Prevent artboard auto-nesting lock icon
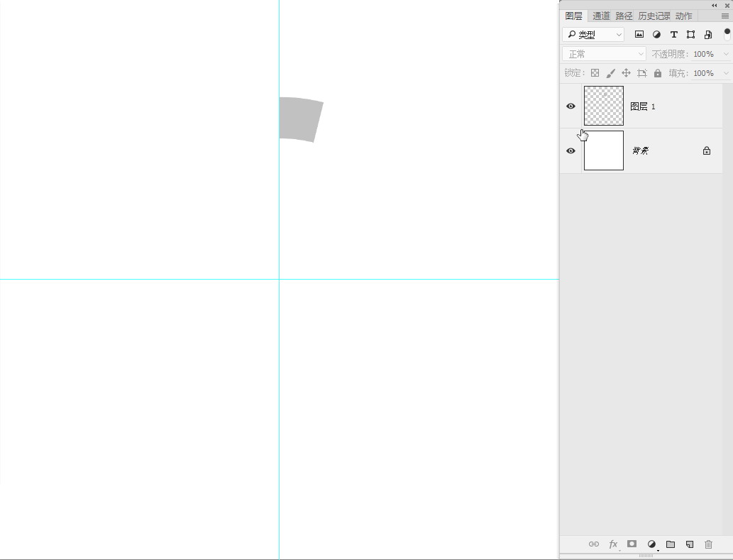Screen dimensions: 733x560 pyautogui.click(x=642, y=73)
